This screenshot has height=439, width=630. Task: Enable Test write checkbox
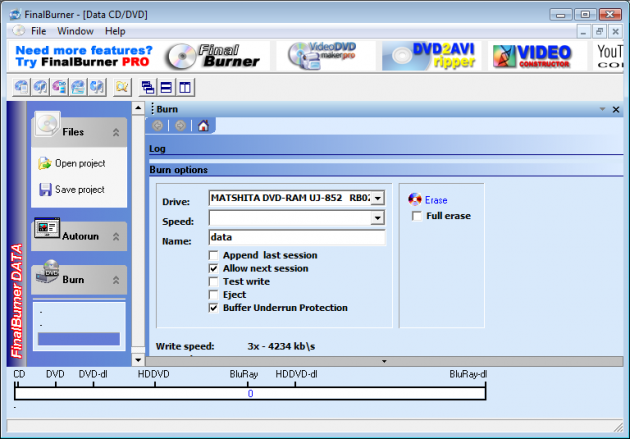[213, 282]
